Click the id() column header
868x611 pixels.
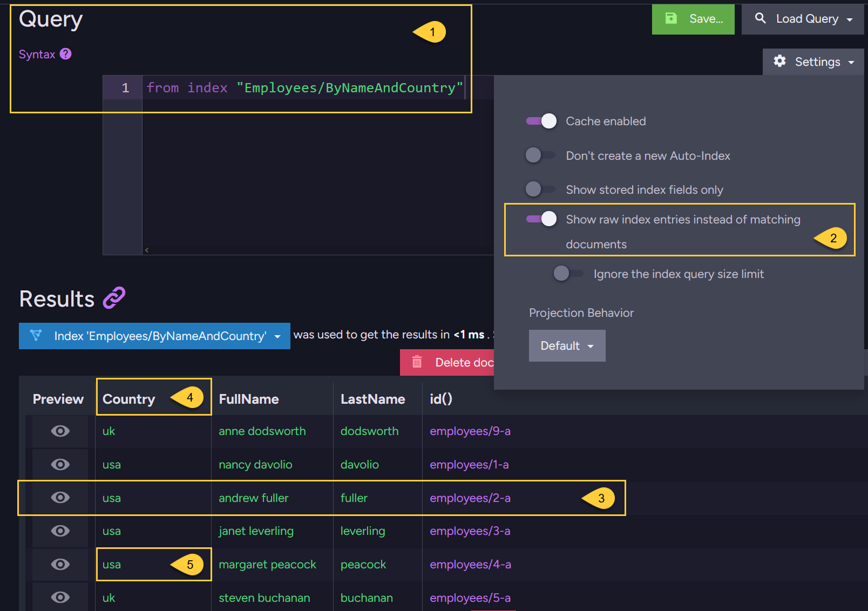point(441,399)
